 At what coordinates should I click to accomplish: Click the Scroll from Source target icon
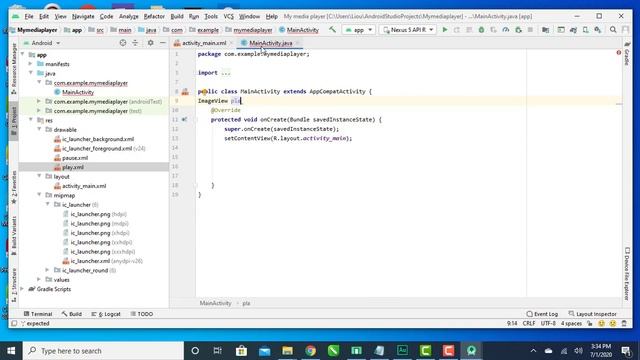click(122, 43)
